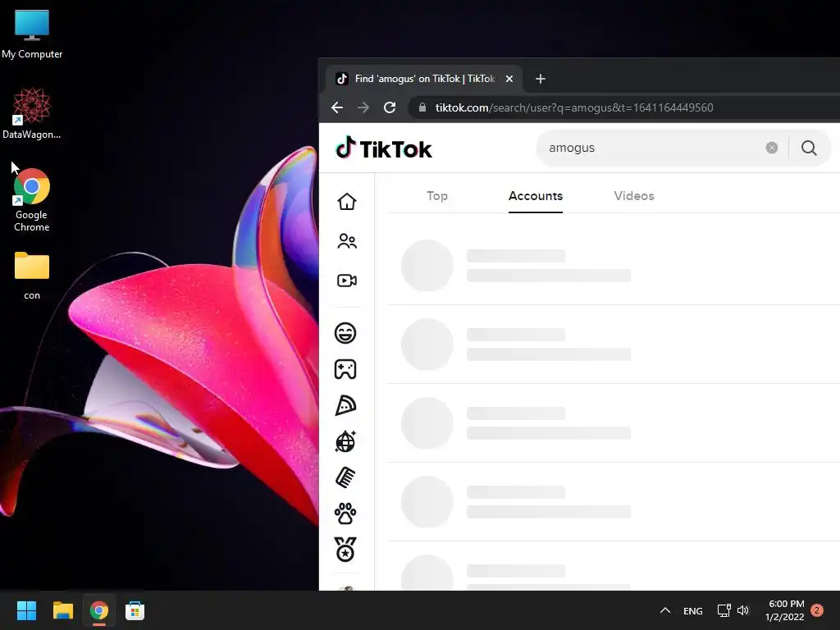Screen dimensions: 840x630
Task: Show hidden system tray icons
Action: click(x=664, y=610)
